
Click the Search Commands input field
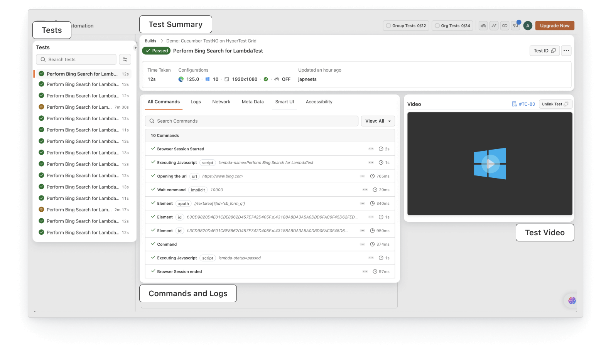point(251,121)
